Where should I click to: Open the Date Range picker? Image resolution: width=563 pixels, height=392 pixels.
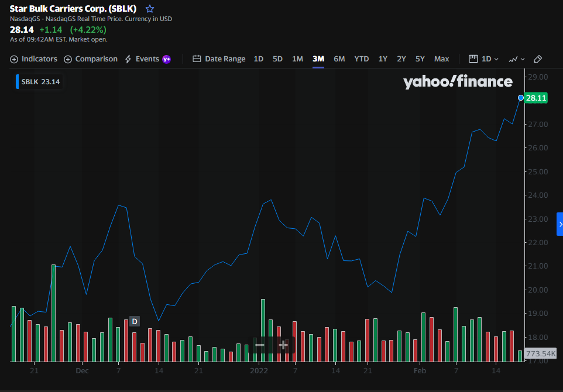tap(219, 59)
